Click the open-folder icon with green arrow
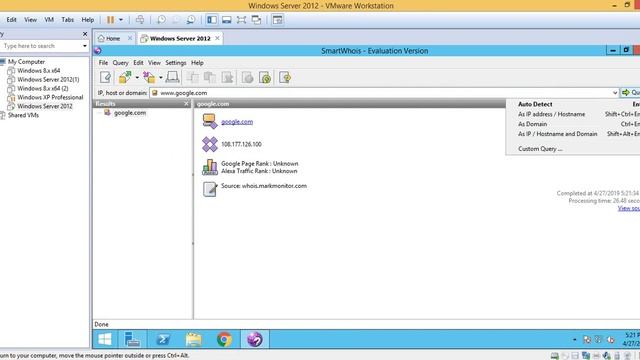Screen dimensions: 640x360 click(x=125, y=77)
